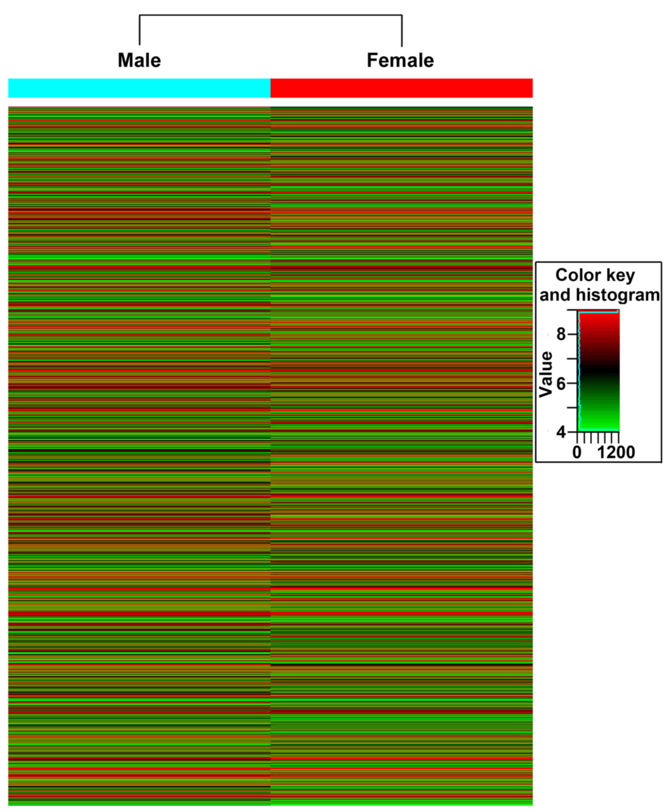Click the value 8 tick label

click(561, 334)
